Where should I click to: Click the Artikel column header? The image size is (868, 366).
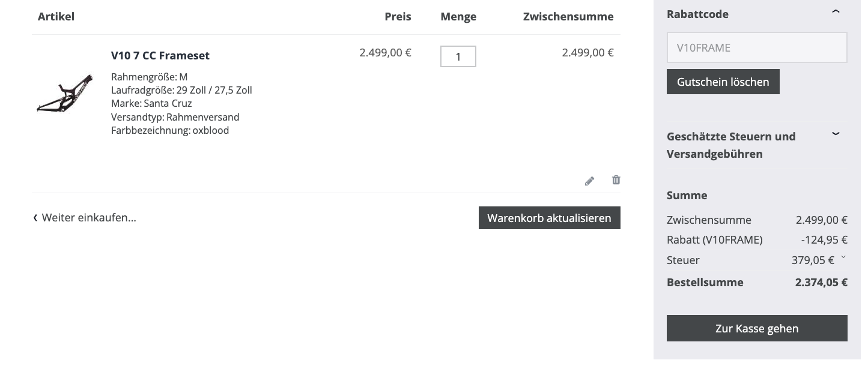56,17
